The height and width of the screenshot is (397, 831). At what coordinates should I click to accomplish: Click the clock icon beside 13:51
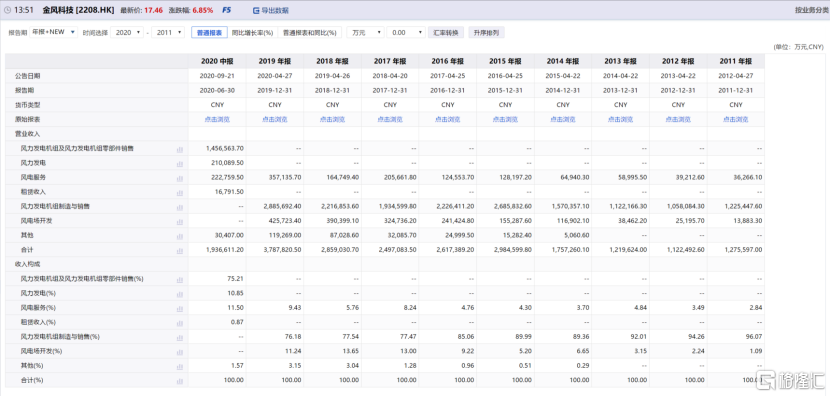click(x=7, y=10)
